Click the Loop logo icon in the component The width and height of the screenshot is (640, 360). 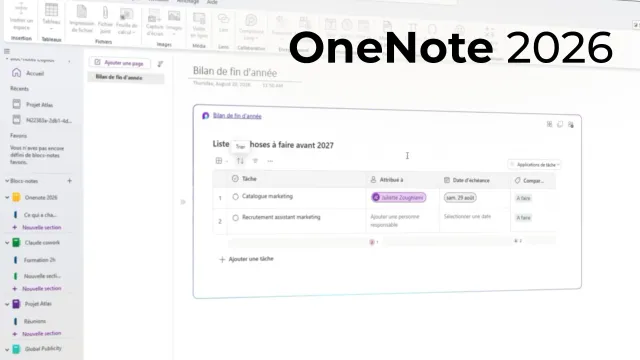pos(205,116)
